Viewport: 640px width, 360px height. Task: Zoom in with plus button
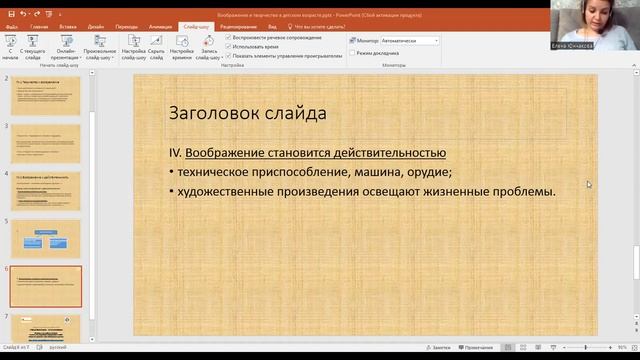pyautogui.click(x=610, y=347)
